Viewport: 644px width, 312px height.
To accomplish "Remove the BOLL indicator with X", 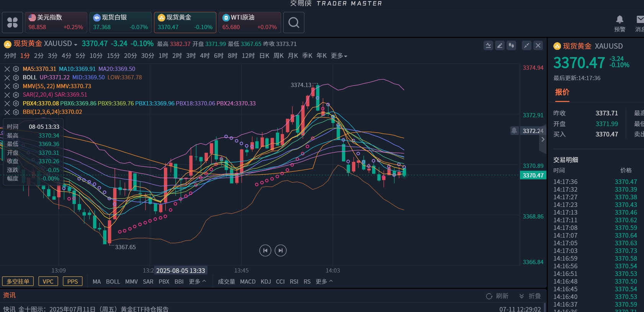I will [x=7, y=77].
